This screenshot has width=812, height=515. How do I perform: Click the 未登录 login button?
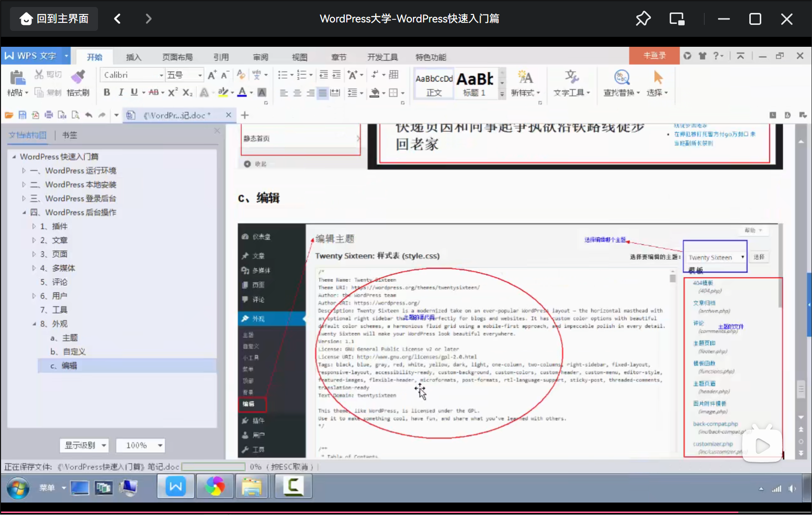[x=654, y=55]
